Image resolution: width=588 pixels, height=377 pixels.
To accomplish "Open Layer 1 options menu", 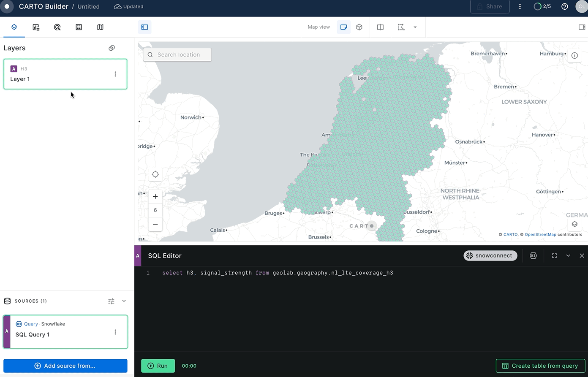I will 115,74.
